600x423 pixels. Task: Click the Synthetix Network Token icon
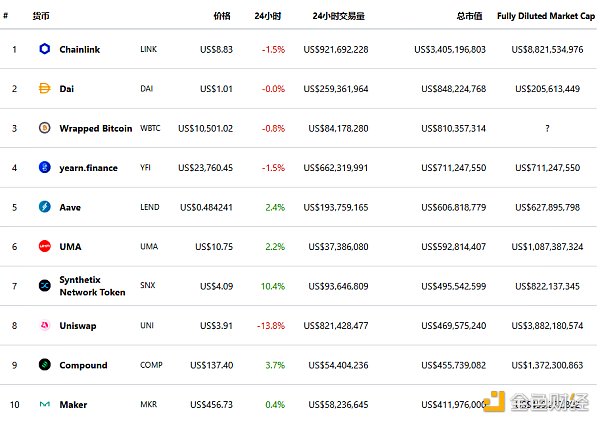pyautogui.click(x=44, y=286)
